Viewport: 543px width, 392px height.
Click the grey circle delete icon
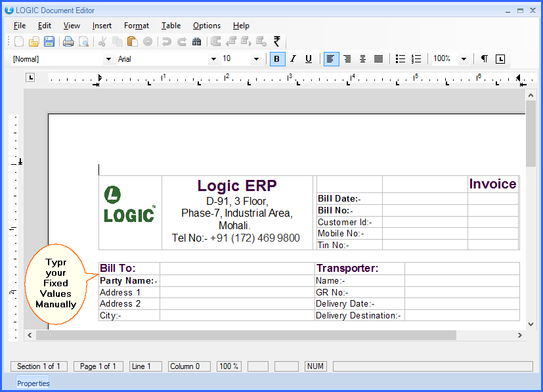tap(148, 41)
